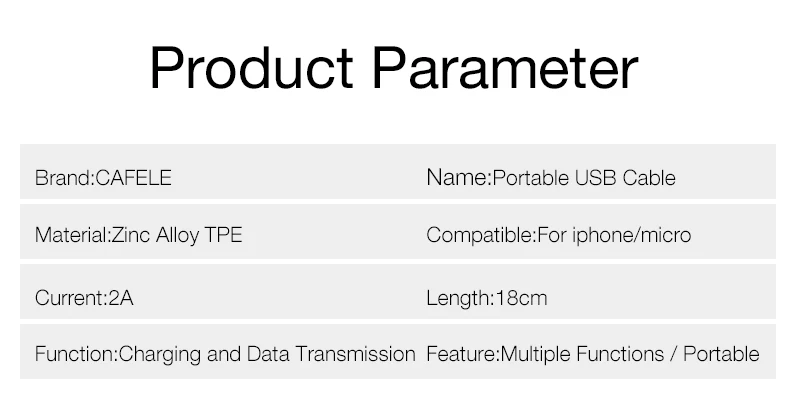Select the Current:2A text
Image resolution: width=790 pixels, height=416 pixels.
point(84,298)
